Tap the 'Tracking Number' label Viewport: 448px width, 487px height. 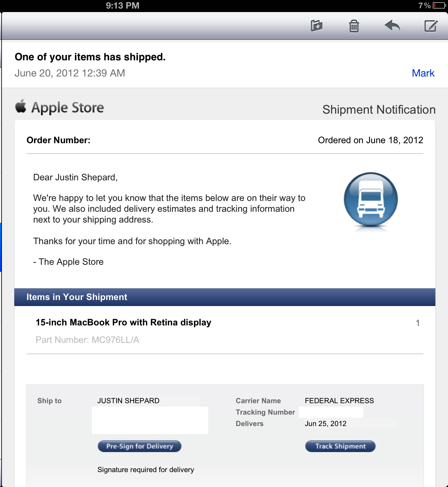pyautogui.click(x=265, y=412)
